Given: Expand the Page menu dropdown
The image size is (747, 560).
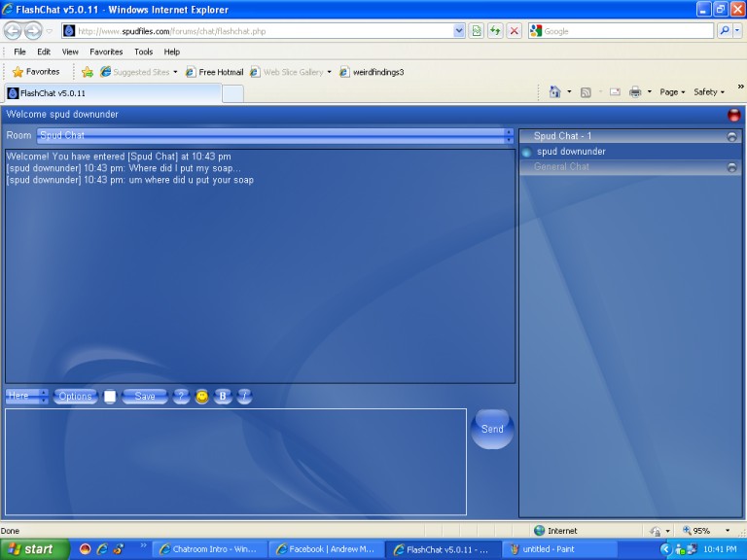Looking at the screenshot, I should point(672,92).
